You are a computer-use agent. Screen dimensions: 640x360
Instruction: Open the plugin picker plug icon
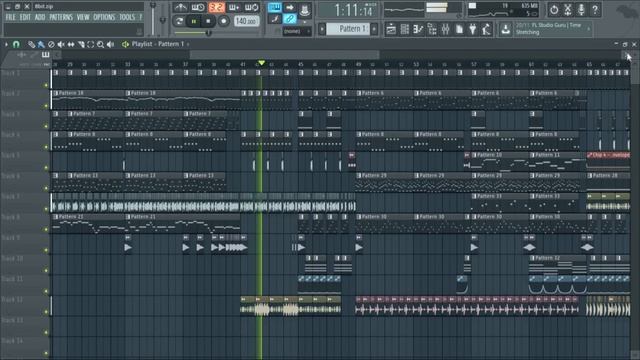[x=473, y=29]
